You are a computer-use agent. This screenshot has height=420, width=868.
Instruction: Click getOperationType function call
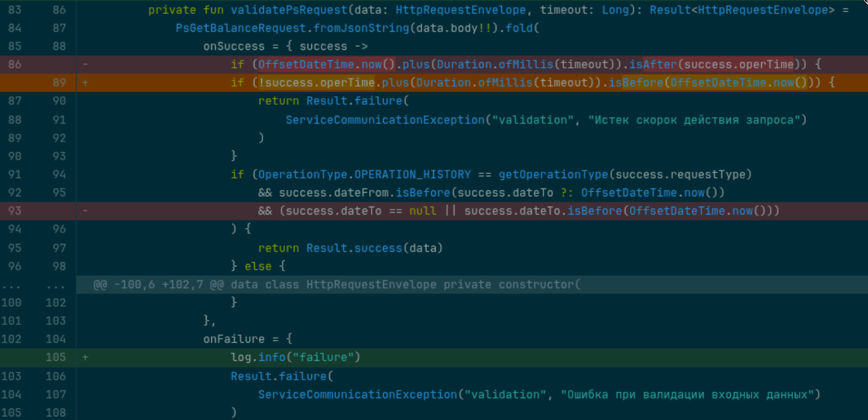click(553, 174)
